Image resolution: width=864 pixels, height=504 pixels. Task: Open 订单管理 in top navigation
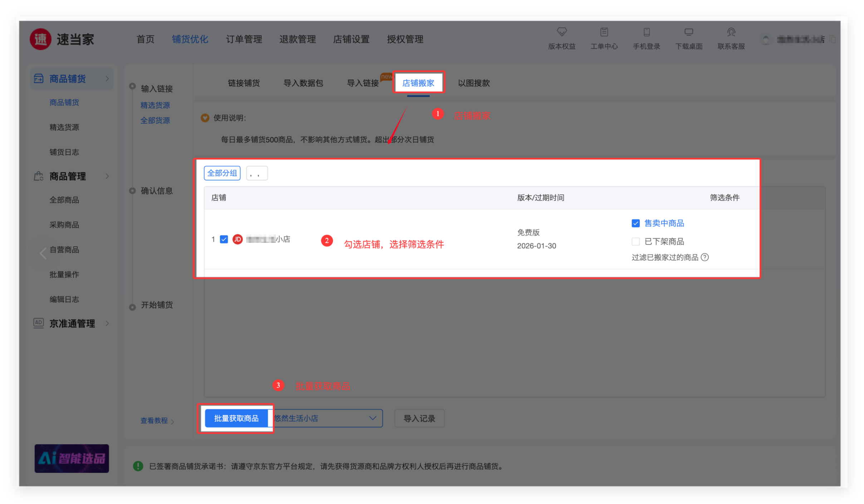[x=244, y=39]
